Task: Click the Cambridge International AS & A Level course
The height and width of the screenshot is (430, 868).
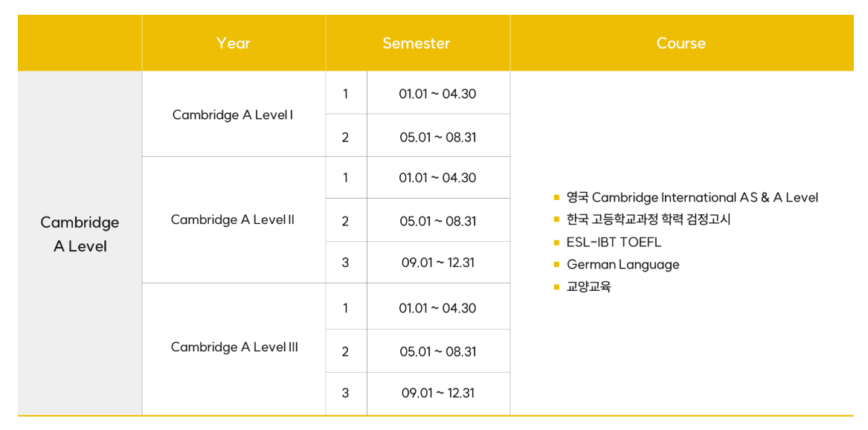Action: [692, 198]
